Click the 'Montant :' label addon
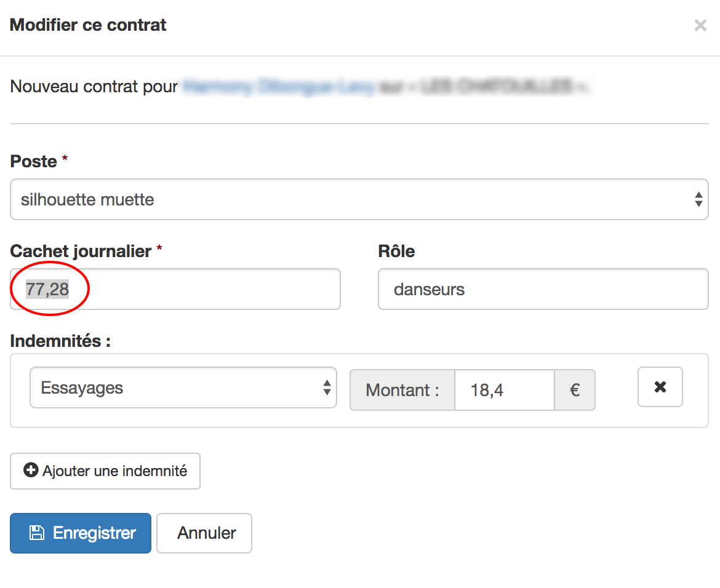 point(402,390)
